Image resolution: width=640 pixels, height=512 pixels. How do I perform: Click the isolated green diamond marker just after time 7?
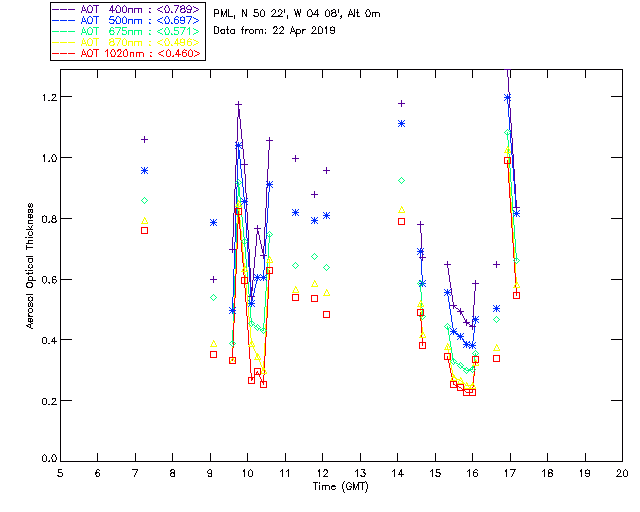[x=144, y=200]
